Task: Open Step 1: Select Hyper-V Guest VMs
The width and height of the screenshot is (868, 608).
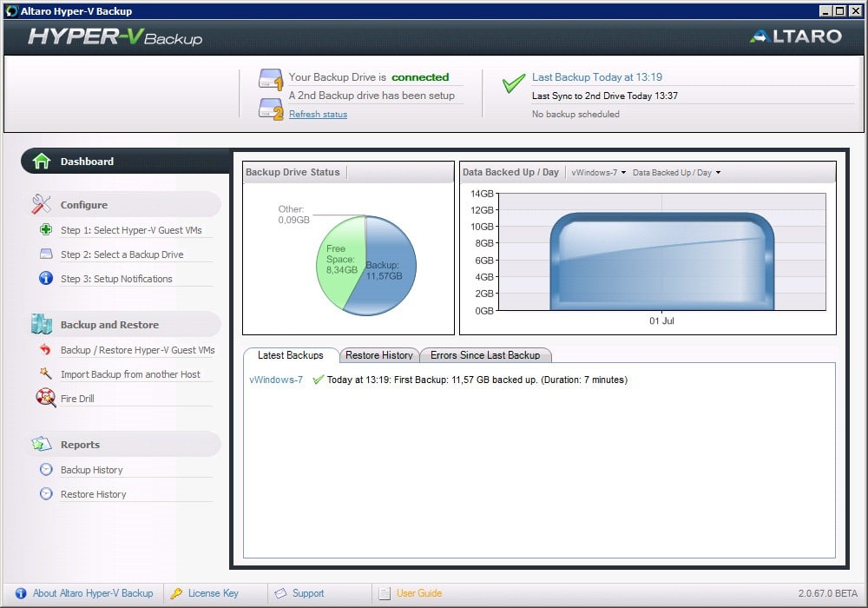Action: pyautogui.click(x=131, y=230)
